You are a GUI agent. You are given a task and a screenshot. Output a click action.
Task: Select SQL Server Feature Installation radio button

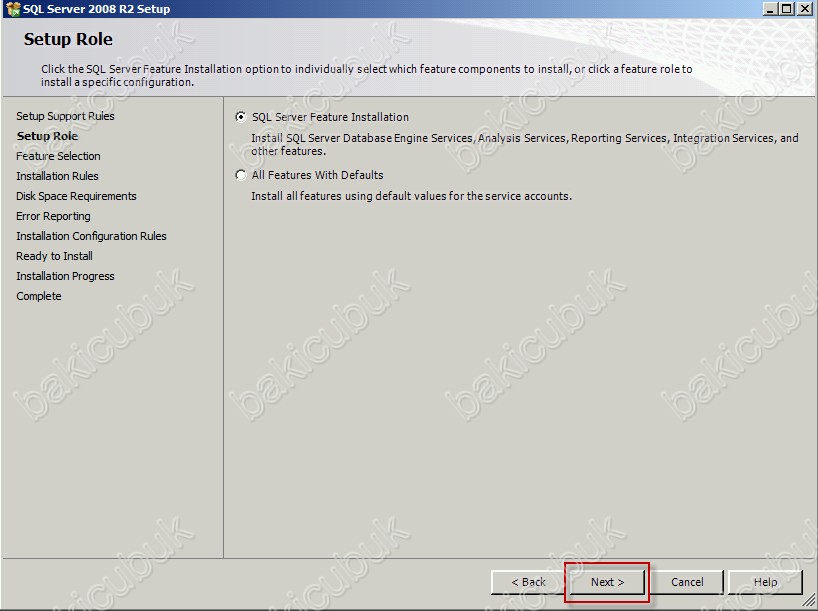[240, 117]
